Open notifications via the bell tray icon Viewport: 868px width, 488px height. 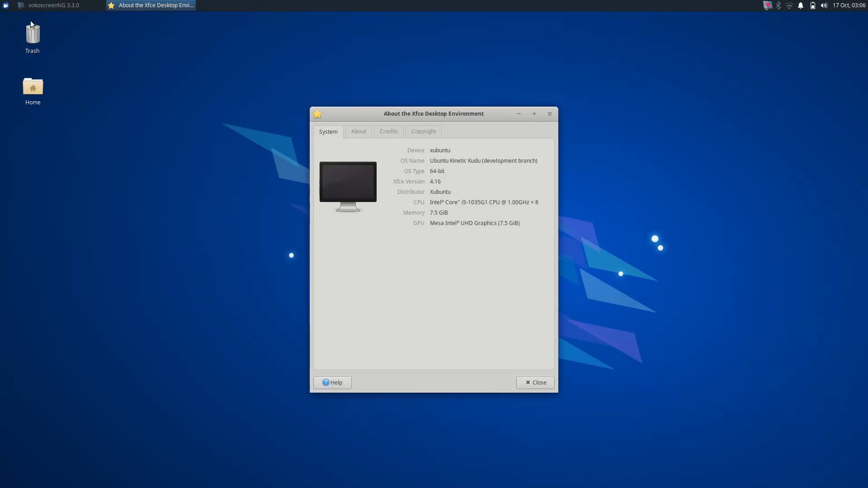click(x=801, y=5)
